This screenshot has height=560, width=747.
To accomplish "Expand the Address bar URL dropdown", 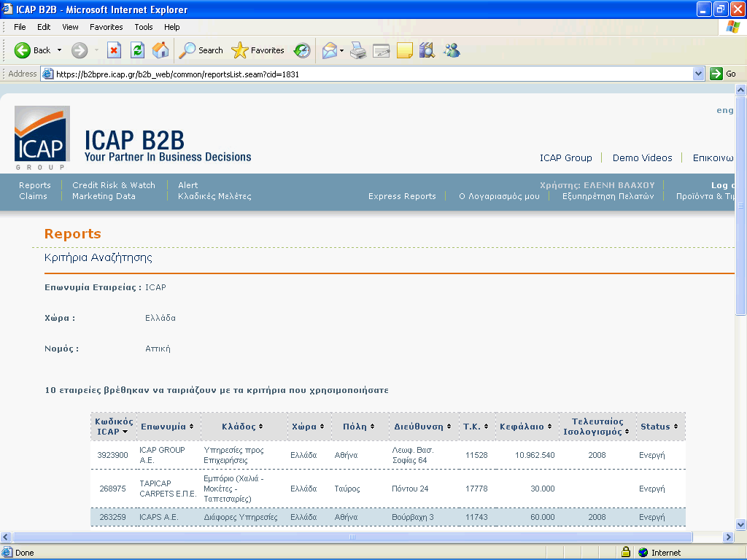I will point(698,74).
